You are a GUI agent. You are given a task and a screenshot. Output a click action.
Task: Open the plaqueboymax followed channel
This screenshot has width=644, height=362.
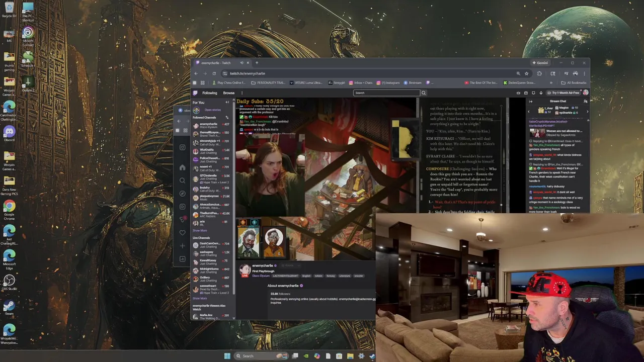211,198
